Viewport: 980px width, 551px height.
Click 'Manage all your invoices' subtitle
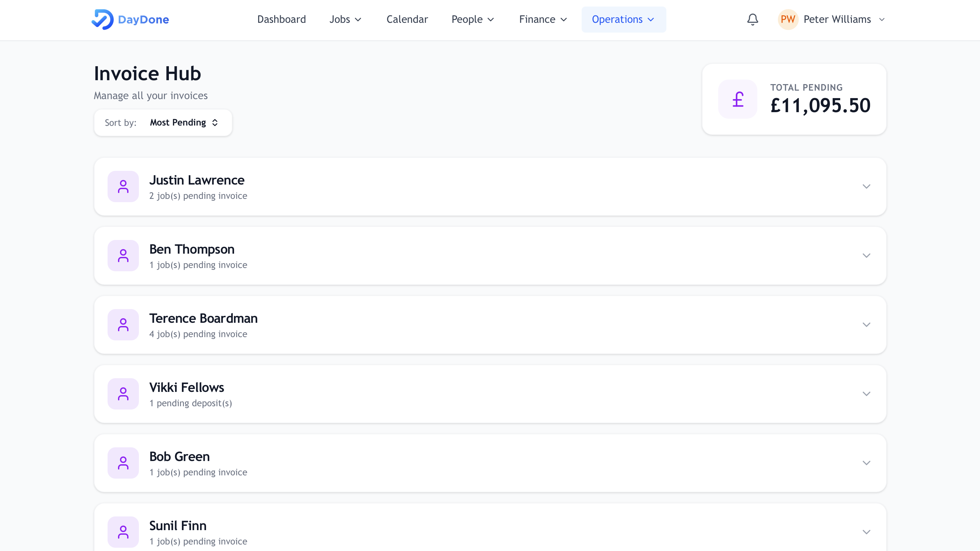(151, 96)
